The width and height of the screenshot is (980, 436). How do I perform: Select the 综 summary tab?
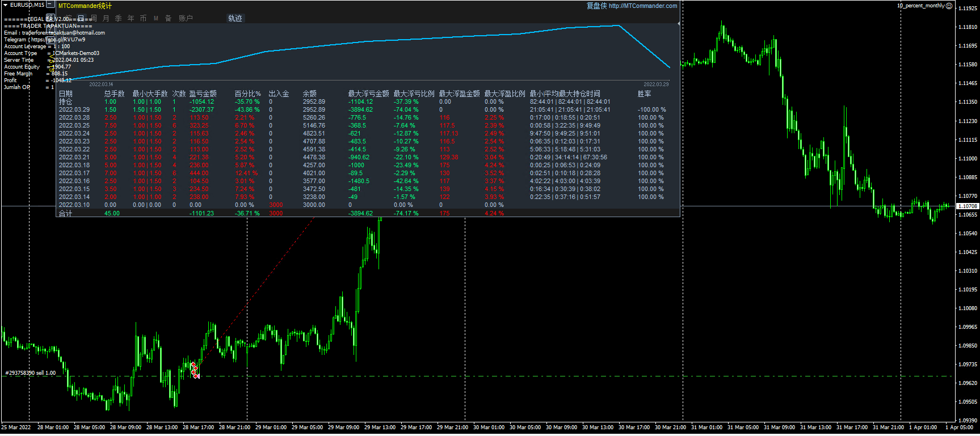pos(69,18)
